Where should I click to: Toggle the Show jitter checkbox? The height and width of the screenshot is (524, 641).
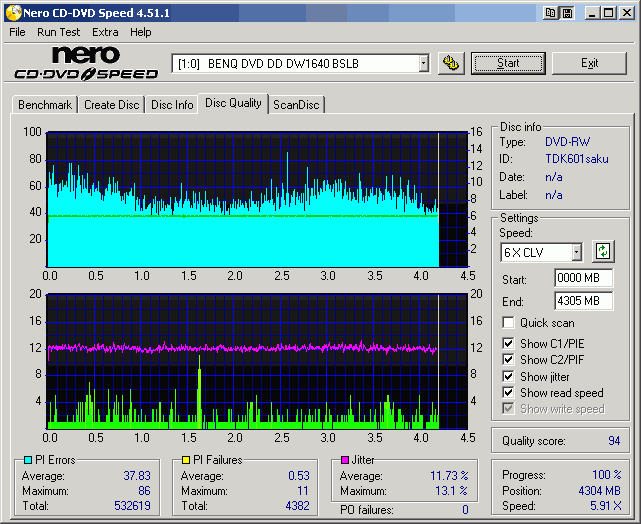[509, 376]
